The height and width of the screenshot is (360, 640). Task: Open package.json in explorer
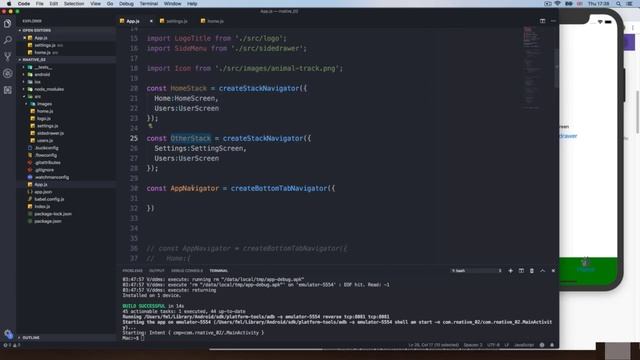tap(48, 221)
